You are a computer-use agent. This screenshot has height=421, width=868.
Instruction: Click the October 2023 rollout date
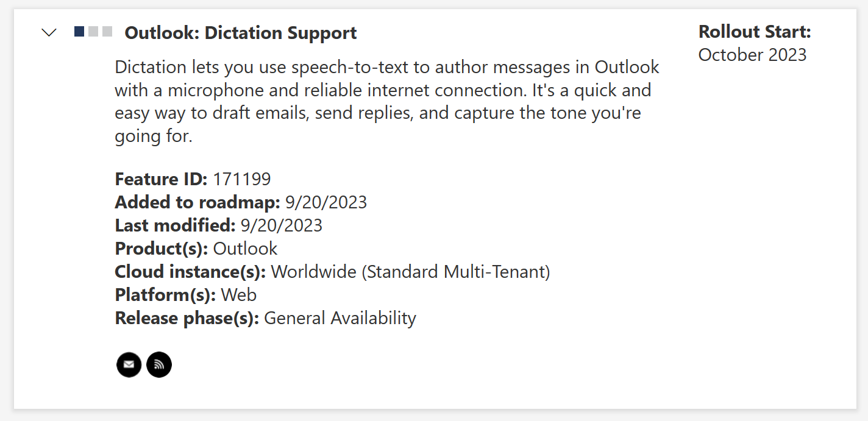(x=752, y=55)
